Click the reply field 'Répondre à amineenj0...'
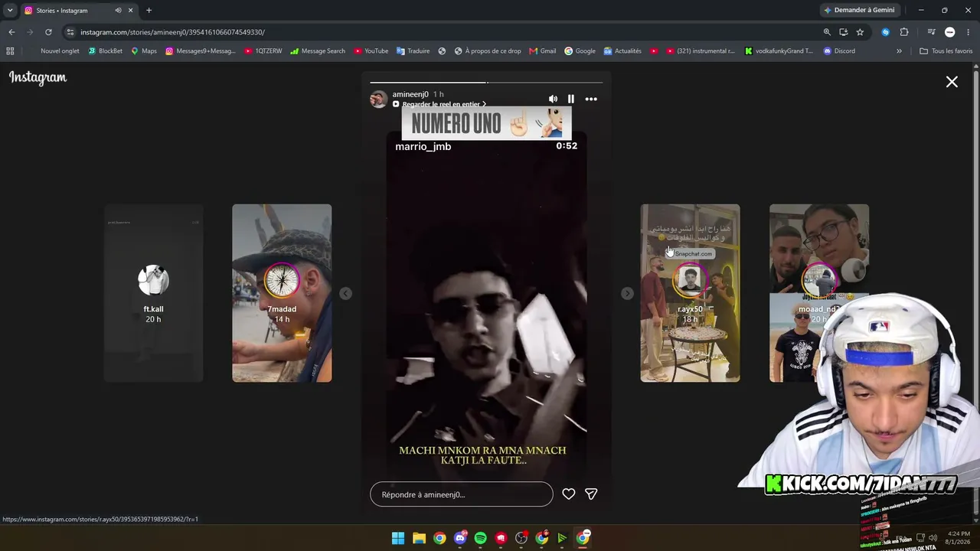The height and width of the screenshot is (551, 980). point(462,494)
